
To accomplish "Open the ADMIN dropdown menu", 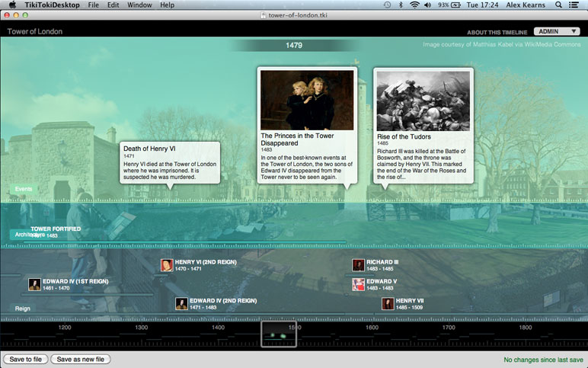I will coord(558,32).
